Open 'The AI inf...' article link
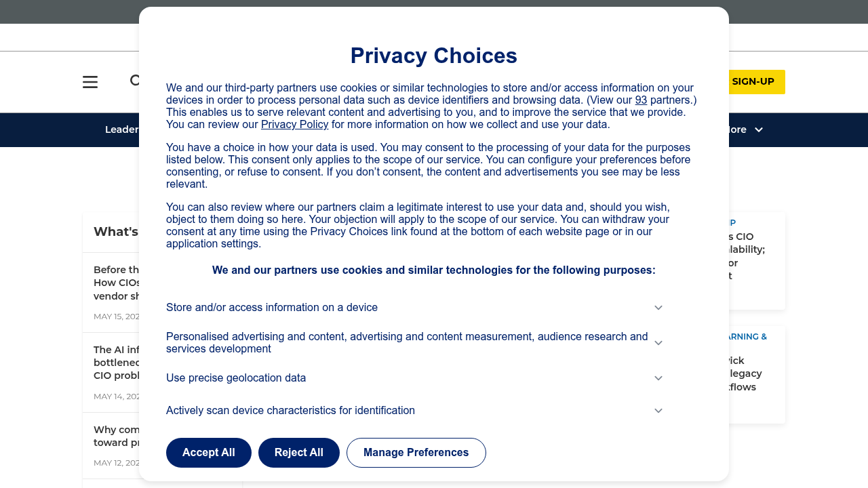Screen dimensions: 868x488 click(117, 363)
